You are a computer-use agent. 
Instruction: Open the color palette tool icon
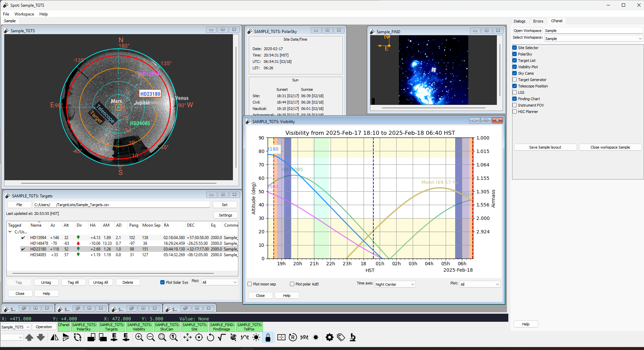233,337
